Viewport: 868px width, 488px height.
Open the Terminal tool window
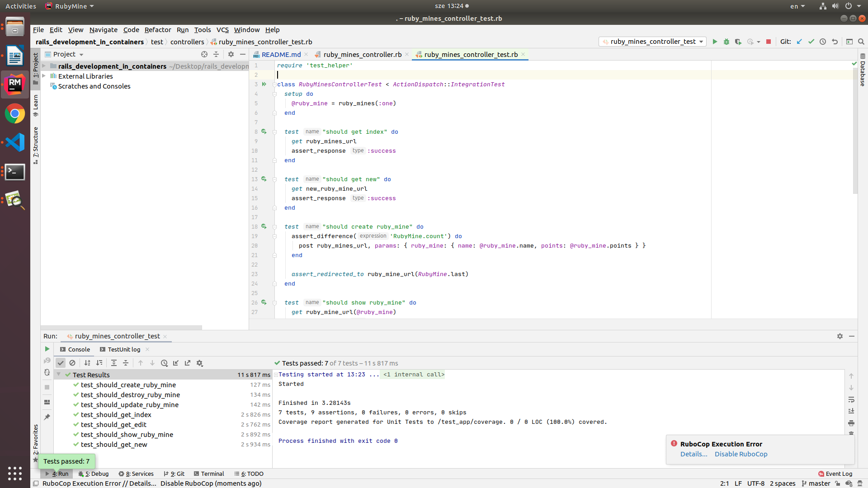pyautogui.click(x=209, y=474)
